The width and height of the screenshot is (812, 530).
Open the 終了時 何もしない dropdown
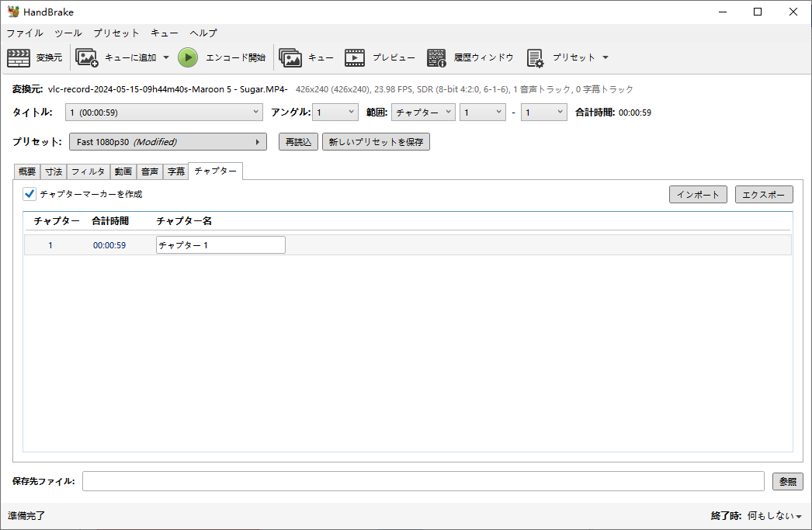(774, 516)
